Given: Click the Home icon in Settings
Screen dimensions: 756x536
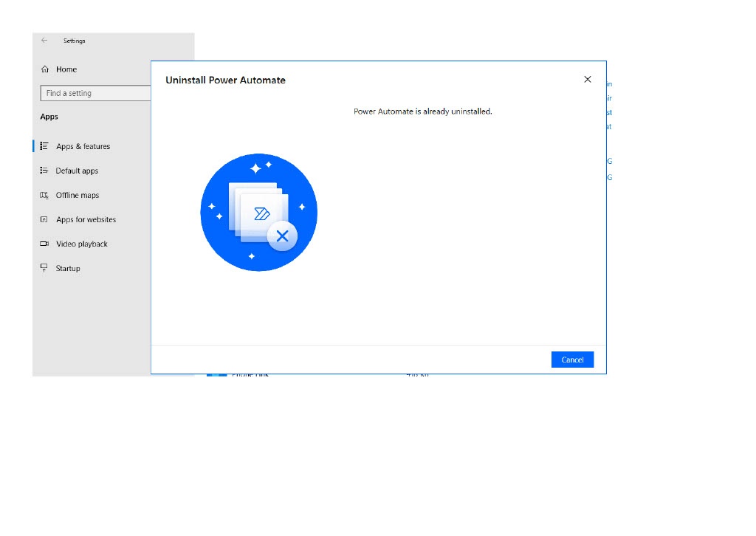Looking at the screenshot, I should (45, 69).
